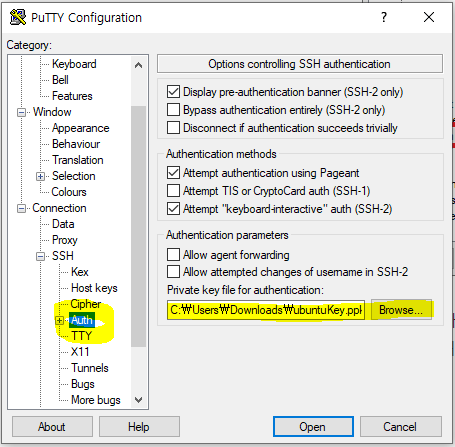Screen dimensions: 455x447
Task: Open Behaviour settings
Action: click(76, 144)
